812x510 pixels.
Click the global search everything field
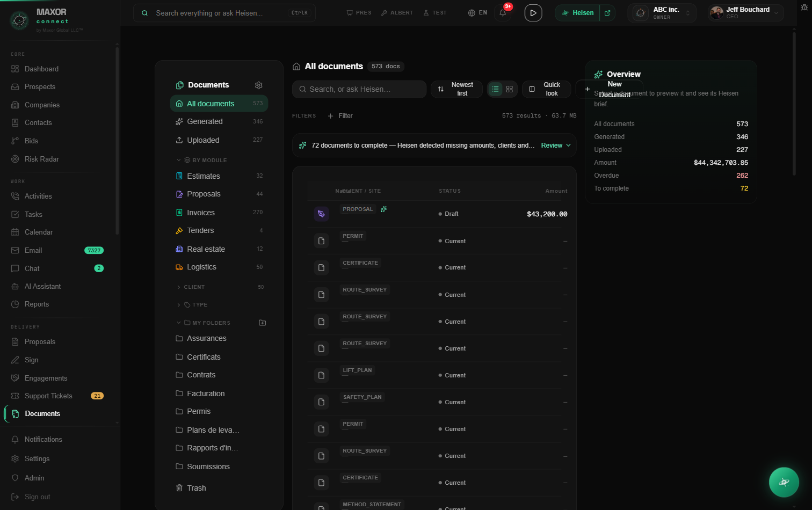click(224, 13)
